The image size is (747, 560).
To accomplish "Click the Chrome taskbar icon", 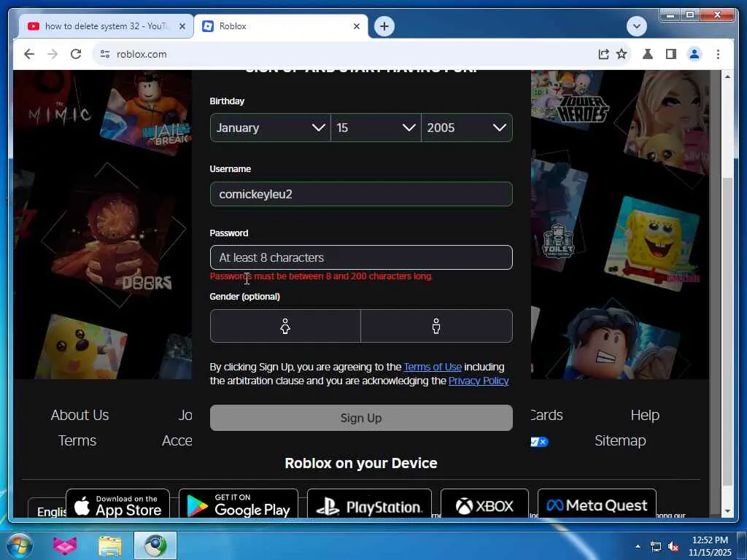I will pos(155,545).
